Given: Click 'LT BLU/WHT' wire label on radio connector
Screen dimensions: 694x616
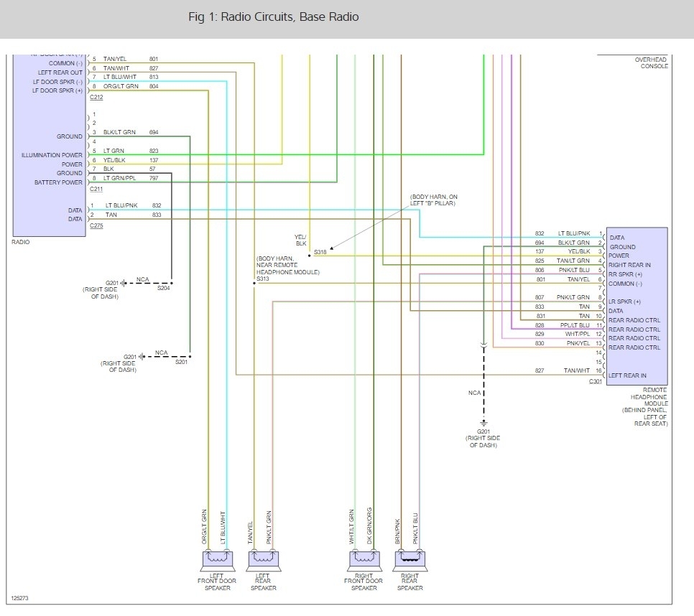Looking at the screenshot, I should 120,77.
